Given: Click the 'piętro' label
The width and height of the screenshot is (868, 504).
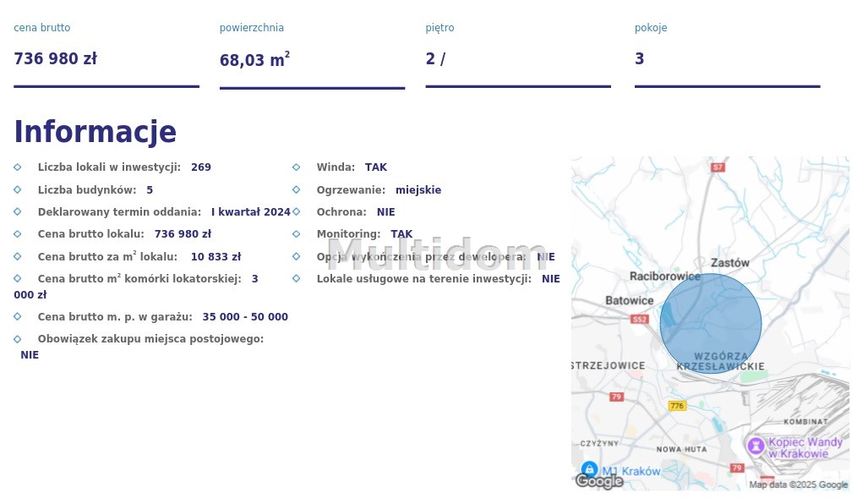Looking at the screenshot, I should point(440,28).
